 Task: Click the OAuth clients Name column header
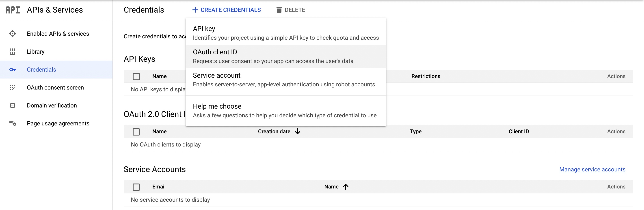click(160, 131)
